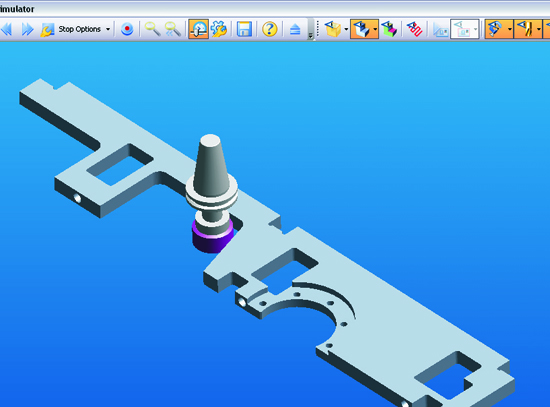
Task: Click the previous zoom magnifier icon
Action: click(x=173, y=29)
